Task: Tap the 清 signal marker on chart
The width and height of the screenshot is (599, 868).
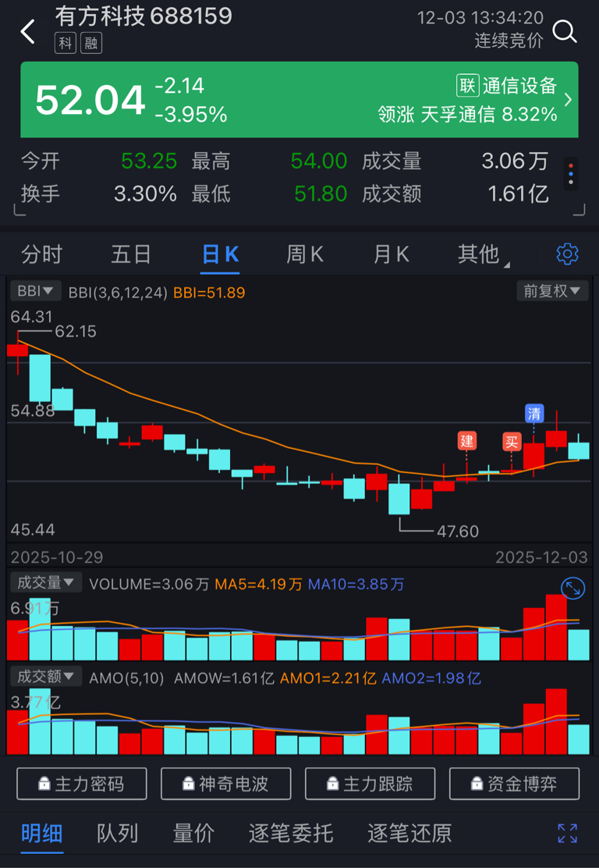Action: [534, 414]
